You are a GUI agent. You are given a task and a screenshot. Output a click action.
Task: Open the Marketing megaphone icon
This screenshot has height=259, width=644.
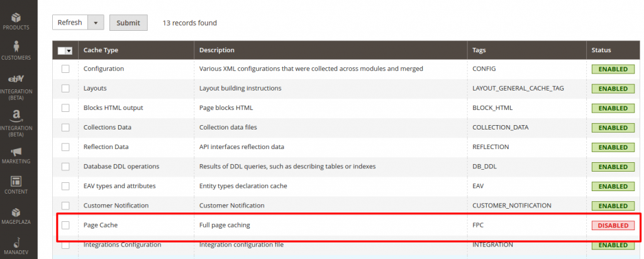(x=16, y=154)
